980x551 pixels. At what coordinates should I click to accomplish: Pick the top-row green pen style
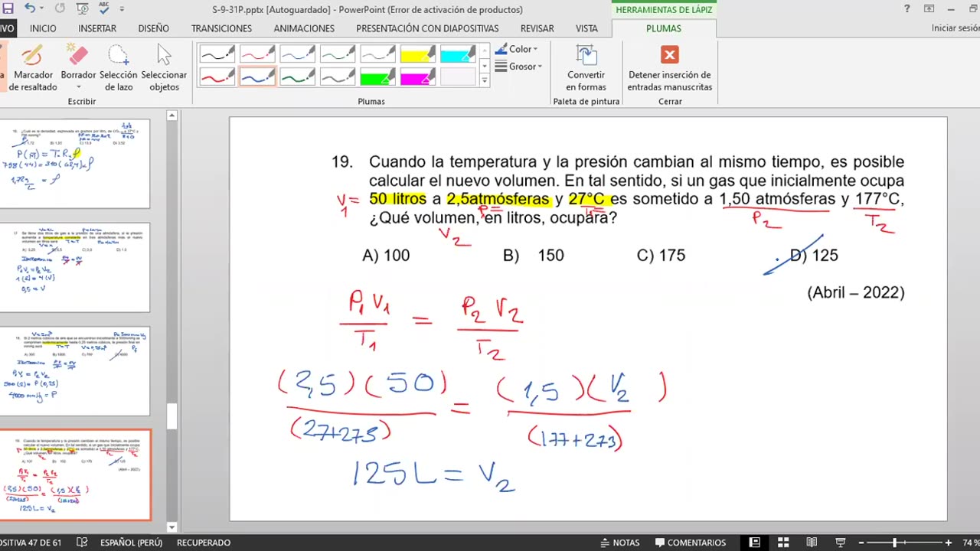(x=337, y=54)
